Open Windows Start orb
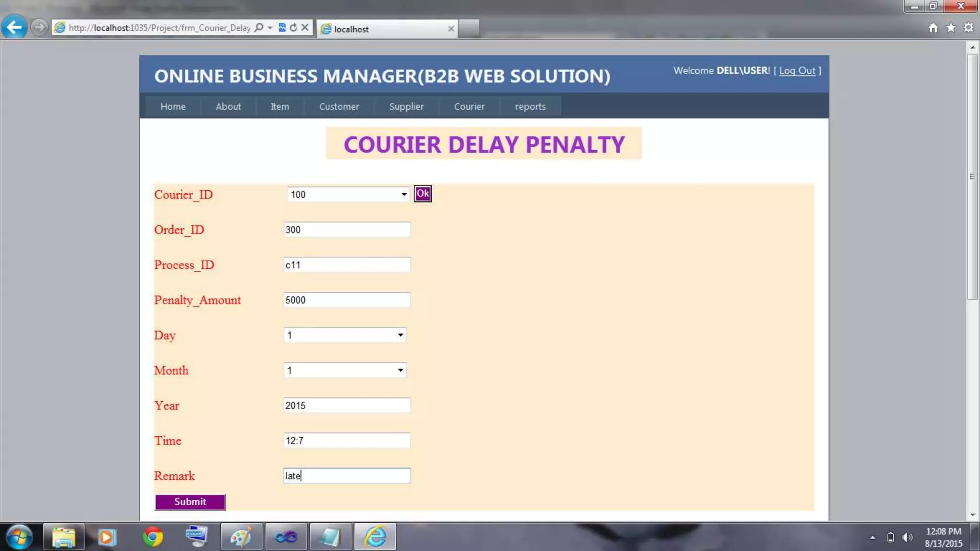 pyautogui.click(x=19, y=537)
